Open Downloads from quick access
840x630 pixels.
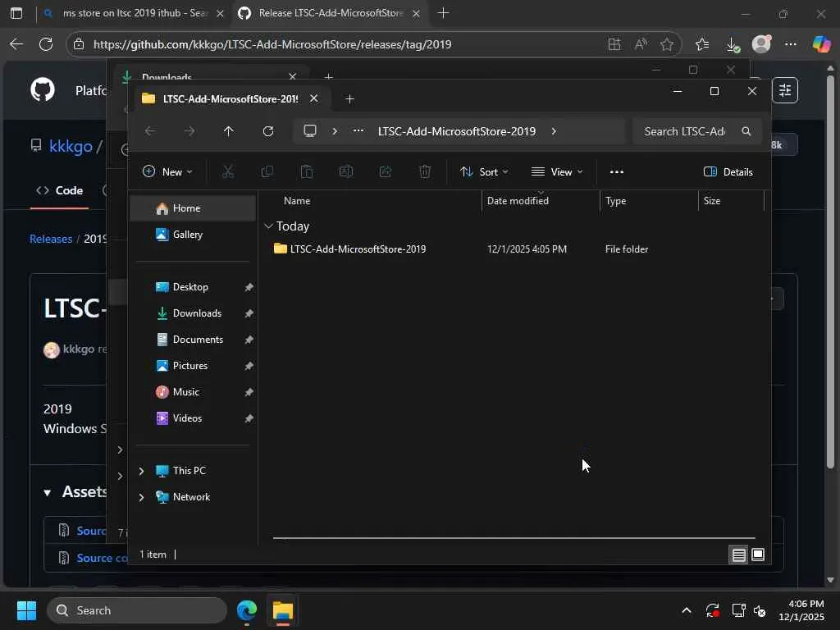point(193,313)
